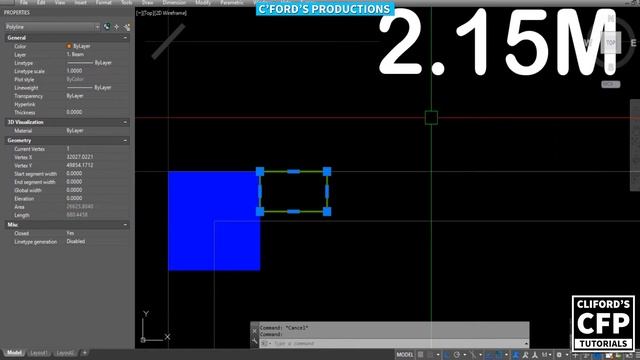The height and width of the screenshot is (360, 640).
Task: Click the top edge midpoint grip of rectangle
Action: click(x=293, y=171)
